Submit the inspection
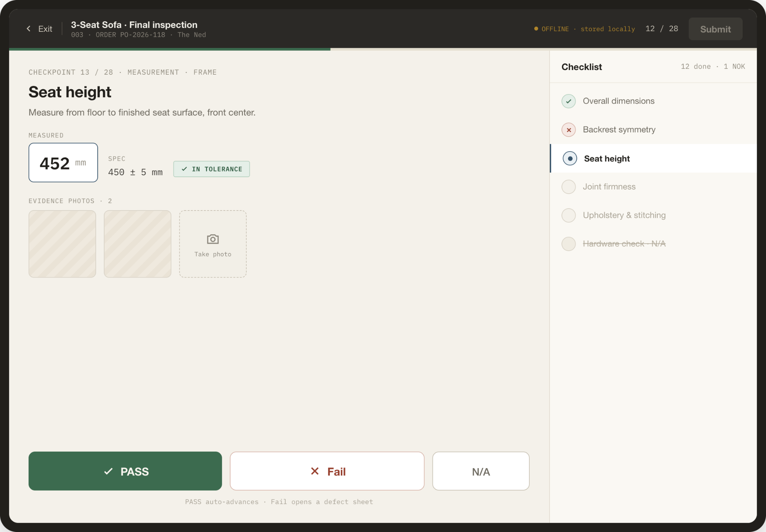Screen dimensions: 766x532 pyautogui.click(x=715, y=29)
